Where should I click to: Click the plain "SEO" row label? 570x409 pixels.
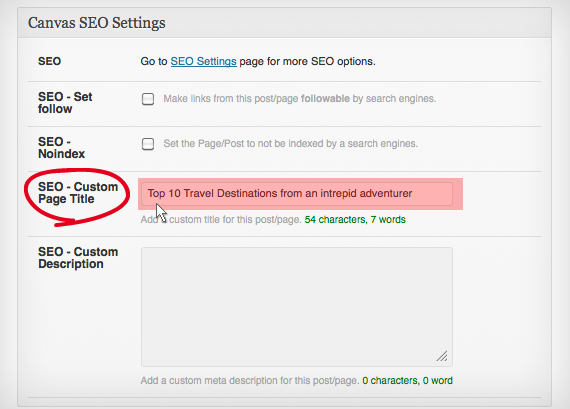pos(49,61)
